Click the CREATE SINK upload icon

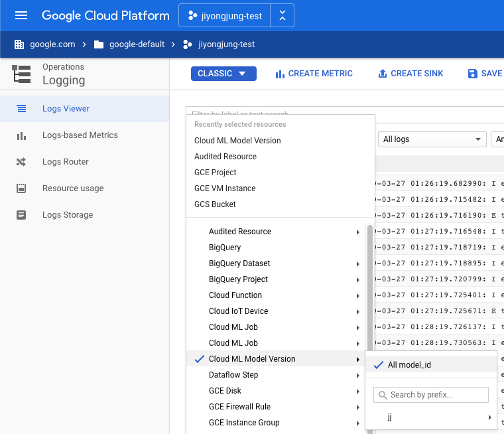point(383,74)
